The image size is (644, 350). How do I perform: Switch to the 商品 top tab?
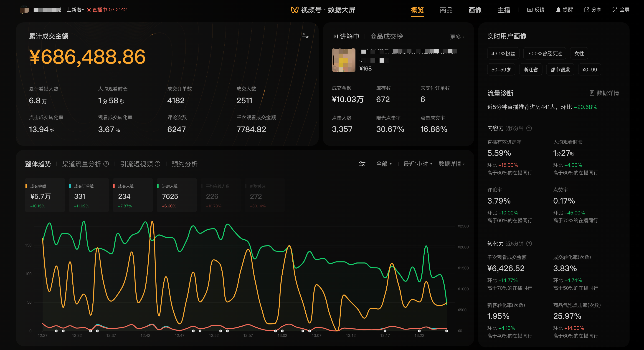[x=446, y=10]
